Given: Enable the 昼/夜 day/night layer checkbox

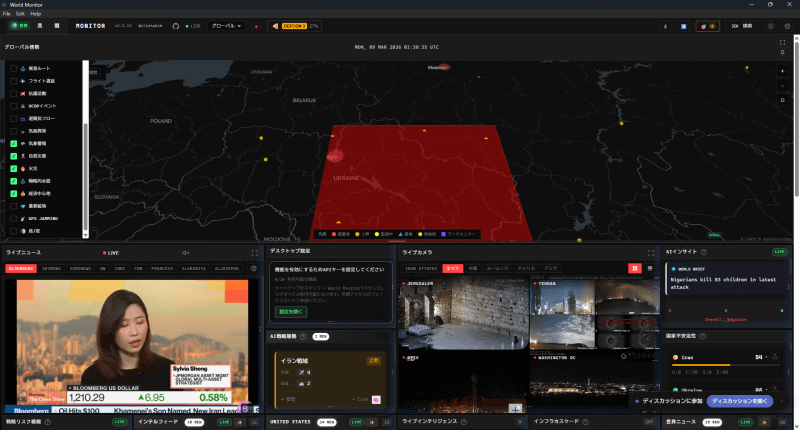Looking at the screenshot, I should click(14, 231).
